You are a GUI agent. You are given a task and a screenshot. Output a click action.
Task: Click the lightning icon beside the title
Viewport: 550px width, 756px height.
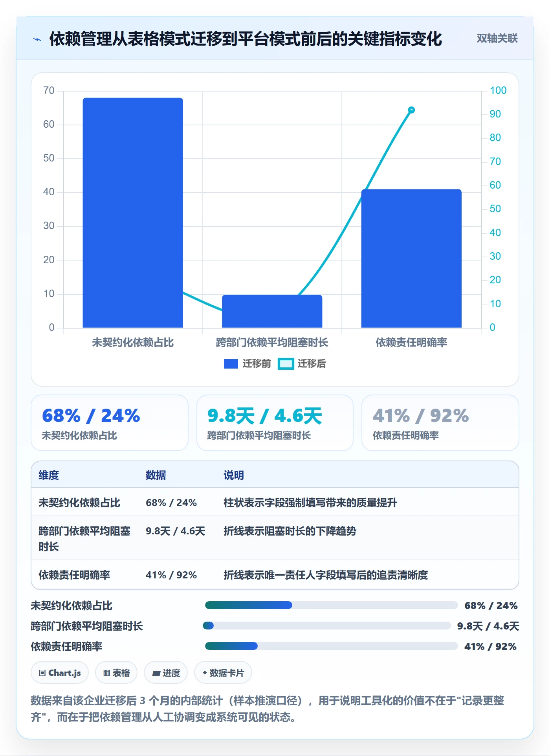(x=37, y=39)
